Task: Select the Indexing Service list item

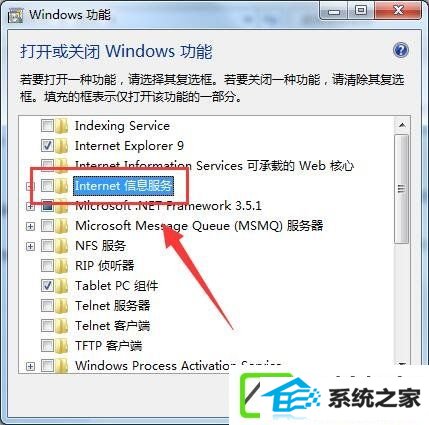Action: pyautogui.click(x=122, y=126)
